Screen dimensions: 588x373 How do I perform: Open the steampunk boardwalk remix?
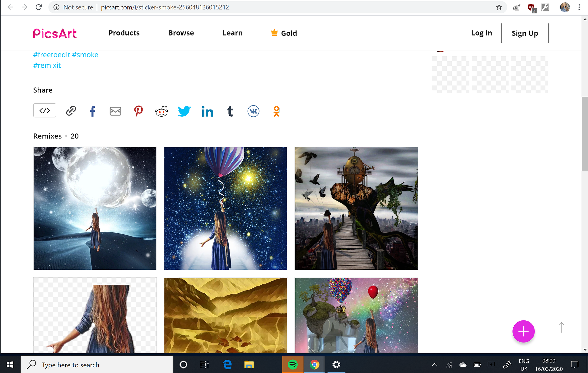point(356,208)
